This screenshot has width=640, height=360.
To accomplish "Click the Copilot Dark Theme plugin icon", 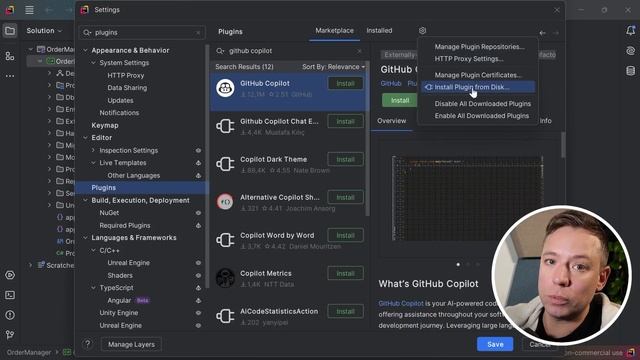I will [x=225, y=164].
